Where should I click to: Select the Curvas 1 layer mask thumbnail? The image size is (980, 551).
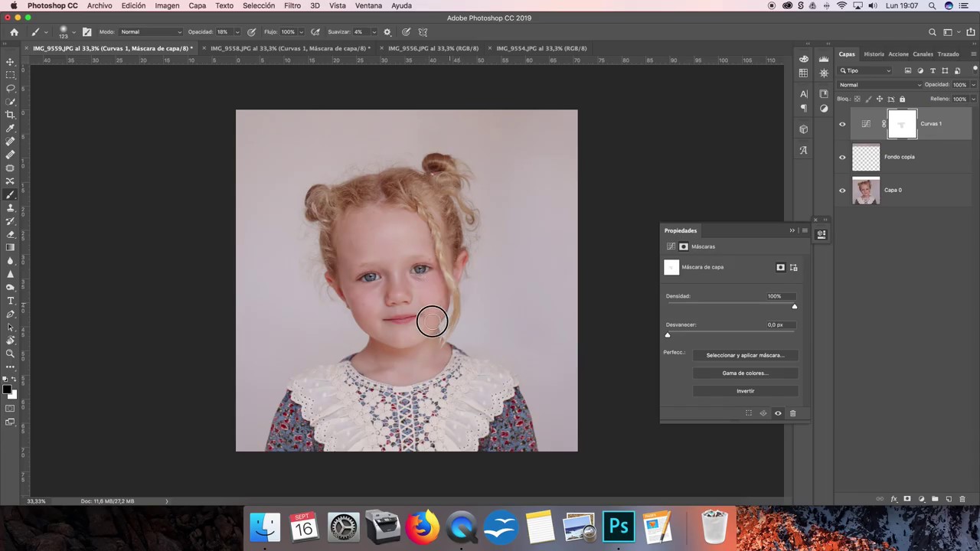(902, 124)
